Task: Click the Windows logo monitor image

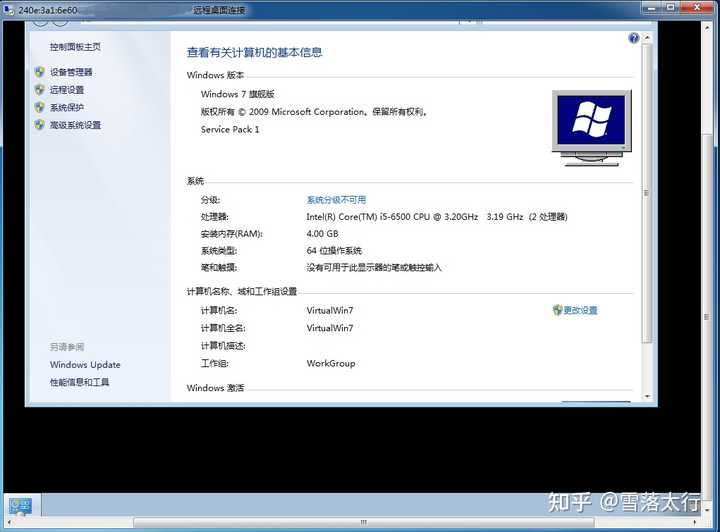Action: (x=591, y=128)
